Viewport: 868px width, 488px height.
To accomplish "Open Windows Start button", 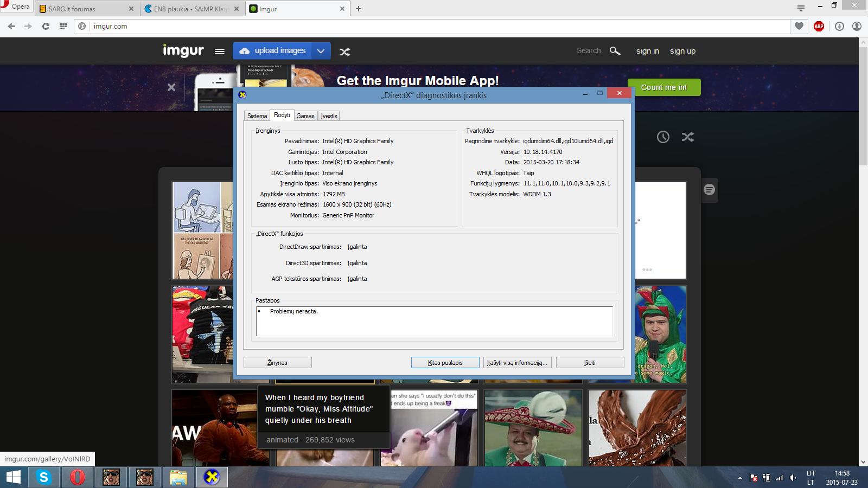I will tap(14, 477).
